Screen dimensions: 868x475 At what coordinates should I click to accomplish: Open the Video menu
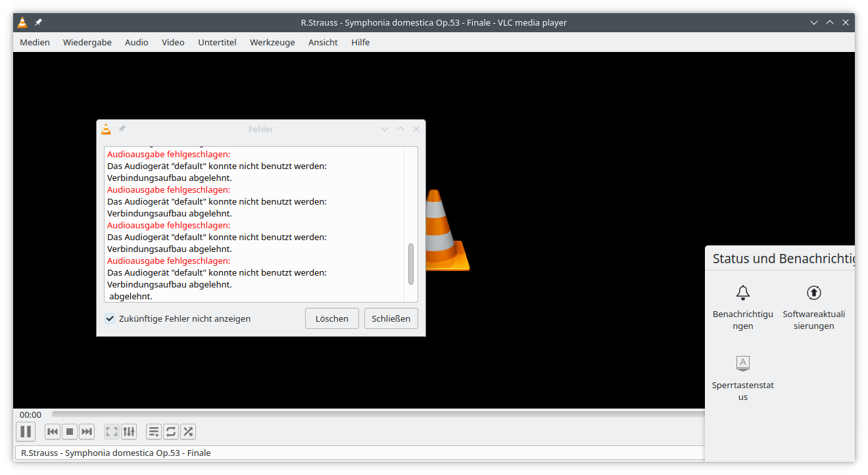click(x=173, y=42)
